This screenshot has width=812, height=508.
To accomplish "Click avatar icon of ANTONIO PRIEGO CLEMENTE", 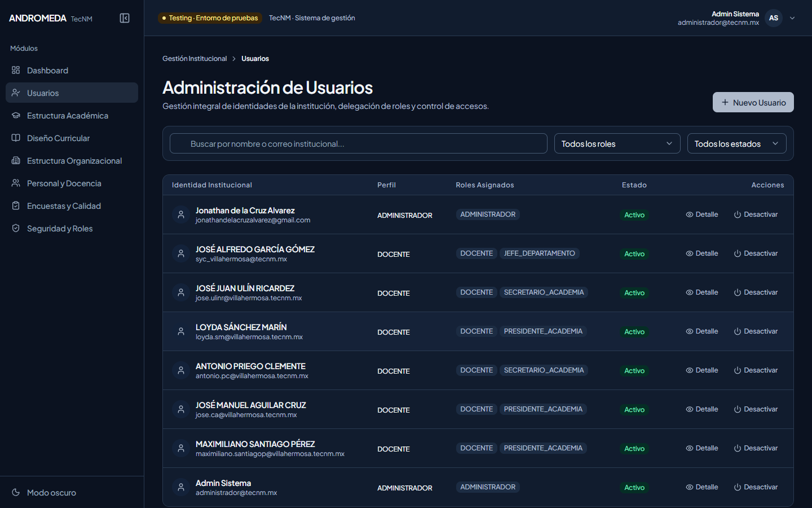I will pos(181,370).
